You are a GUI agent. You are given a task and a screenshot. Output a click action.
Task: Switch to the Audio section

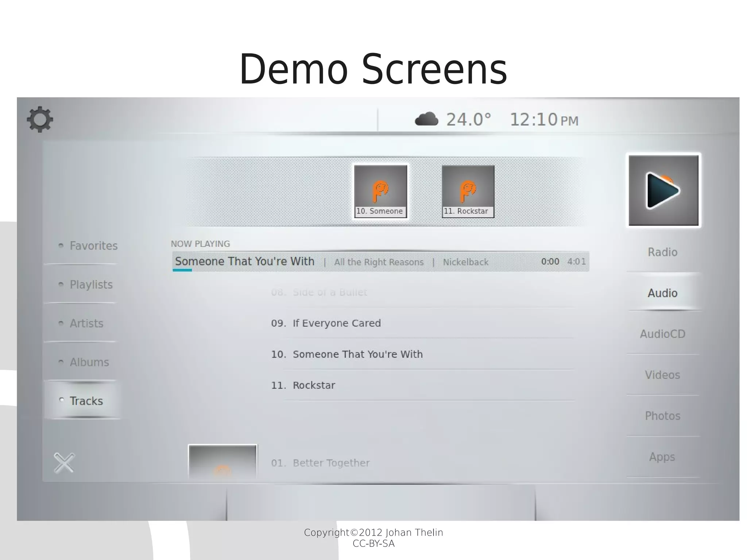click(663, 293)
